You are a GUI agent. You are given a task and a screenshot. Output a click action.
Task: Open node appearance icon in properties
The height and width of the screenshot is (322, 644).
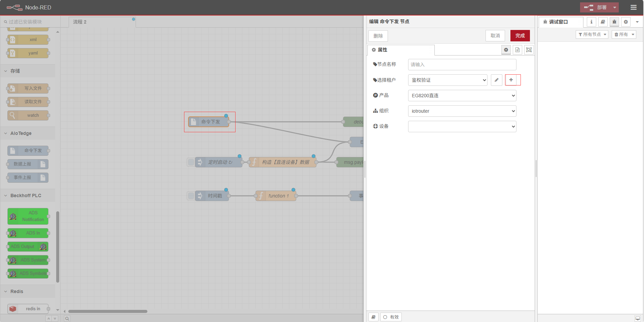click(529, 50)
